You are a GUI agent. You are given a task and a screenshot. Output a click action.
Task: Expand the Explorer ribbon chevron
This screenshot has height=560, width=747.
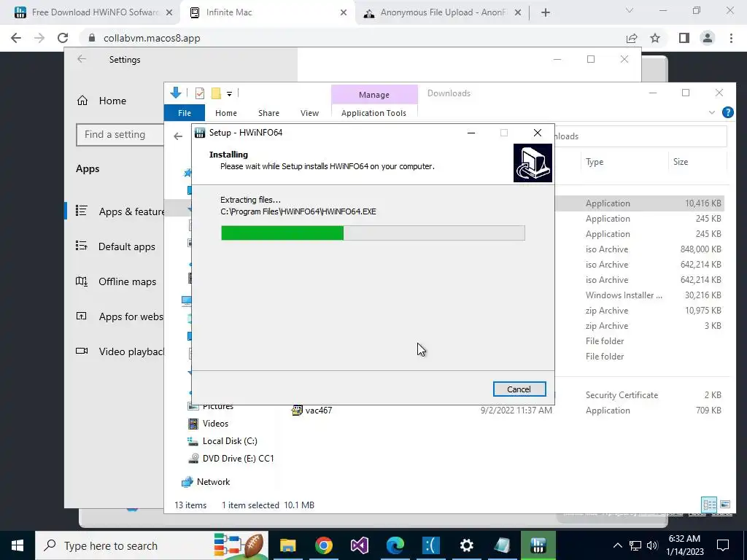tap(712, 112)
